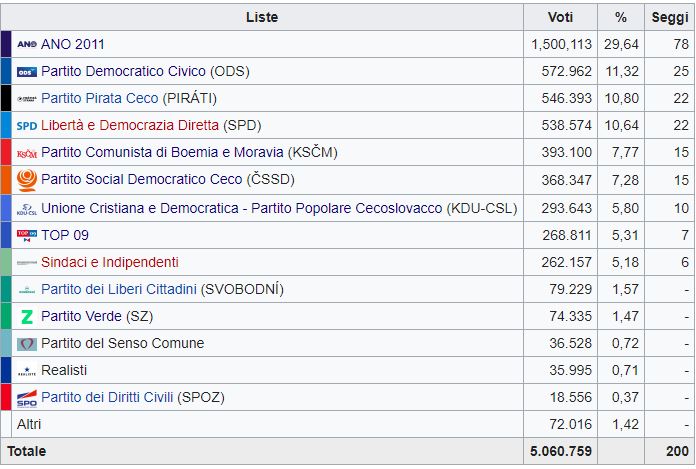Click the orange ČSSD color swatch
This screenshot has height=469, width=696.
click(6, 180)
